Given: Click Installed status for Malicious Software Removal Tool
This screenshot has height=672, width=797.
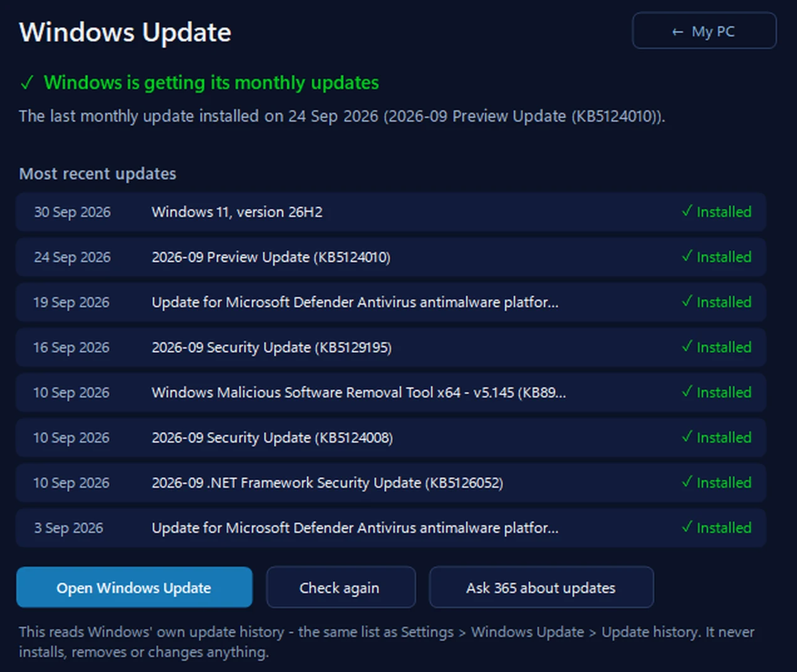Looking at the screenshot, I should click(x=717, y=392).
